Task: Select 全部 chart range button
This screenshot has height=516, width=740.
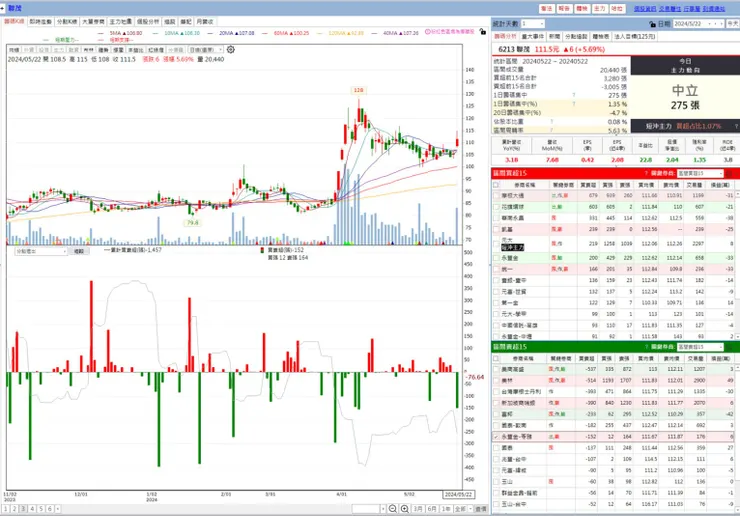Action: (460, 508)
